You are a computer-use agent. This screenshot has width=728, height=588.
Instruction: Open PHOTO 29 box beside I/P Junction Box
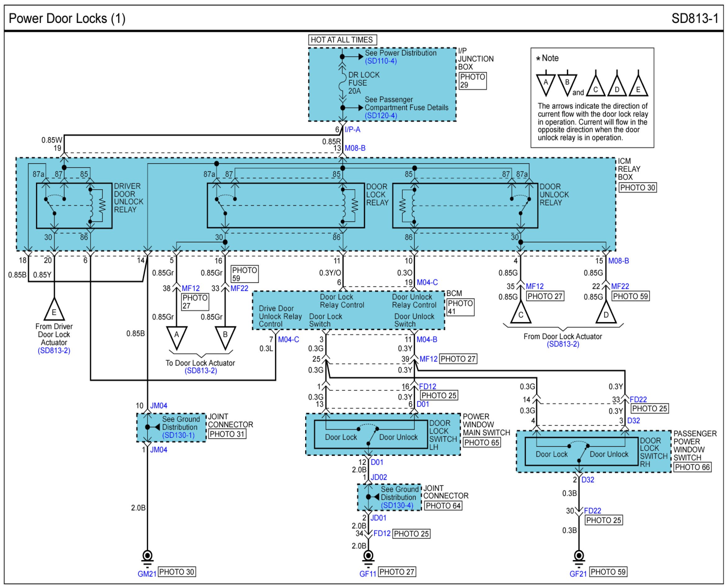click(x=473, y=81)
